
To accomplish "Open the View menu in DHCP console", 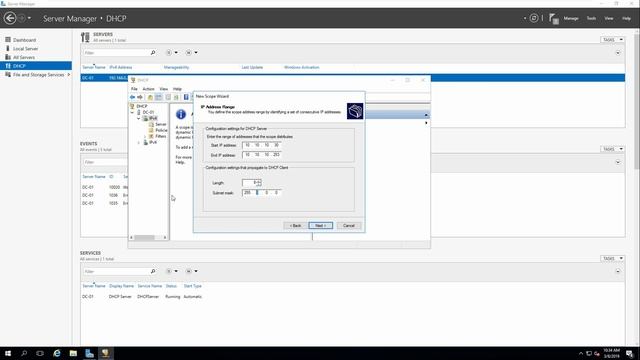I will coord(164,89).
